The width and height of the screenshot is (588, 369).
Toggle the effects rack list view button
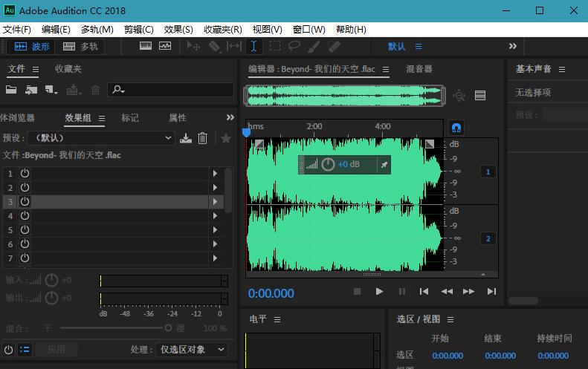(x=25, y=350)
